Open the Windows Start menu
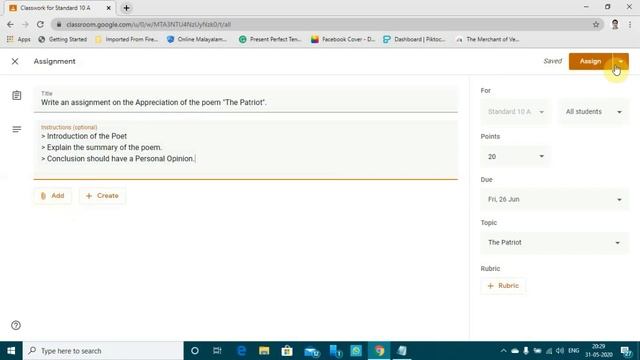640x360 pixels. point(11,351)
